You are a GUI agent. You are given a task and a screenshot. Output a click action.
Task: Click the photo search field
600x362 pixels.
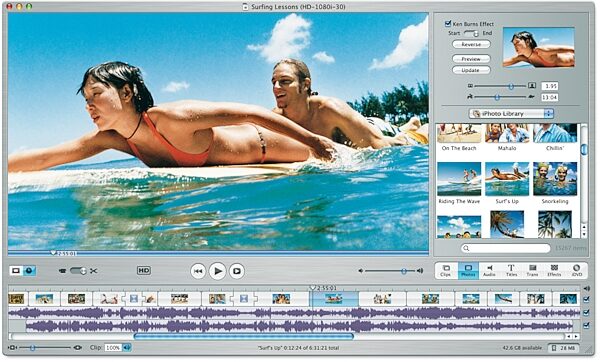[x=505, y=248]
